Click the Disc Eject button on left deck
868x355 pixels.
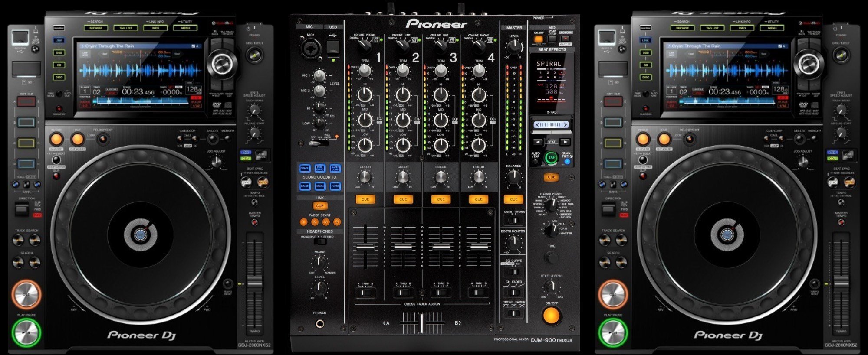click(254, 55)
